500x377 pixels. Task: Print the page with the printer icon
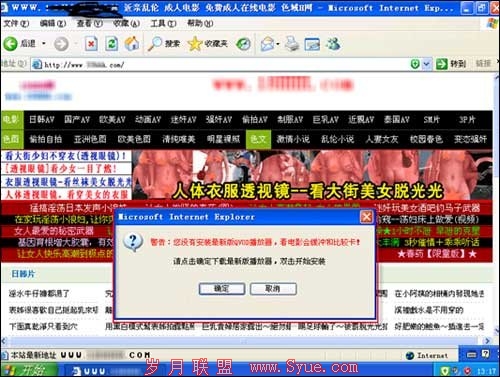[x=292, y=44]
